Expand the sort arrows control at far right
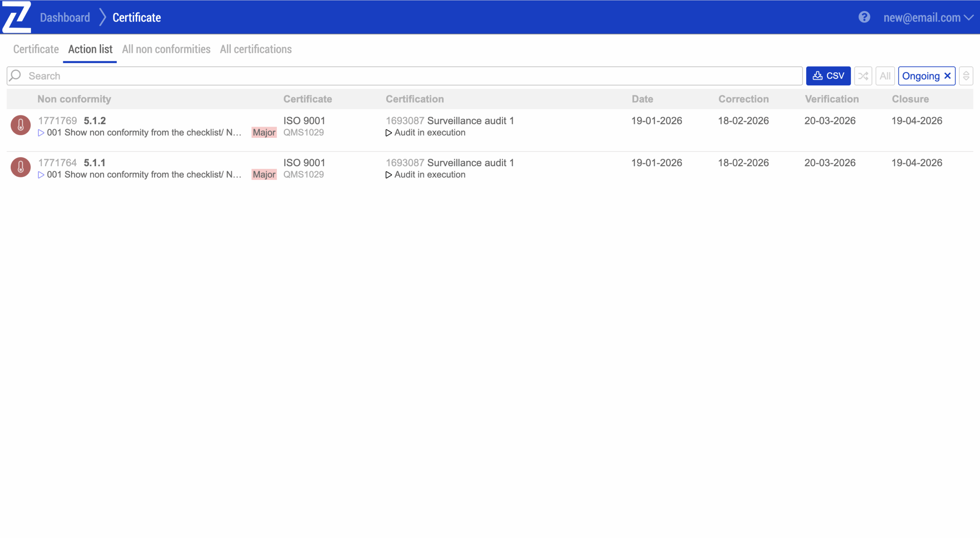This screenshot has width=980, height=538. [x=966, y=76]
